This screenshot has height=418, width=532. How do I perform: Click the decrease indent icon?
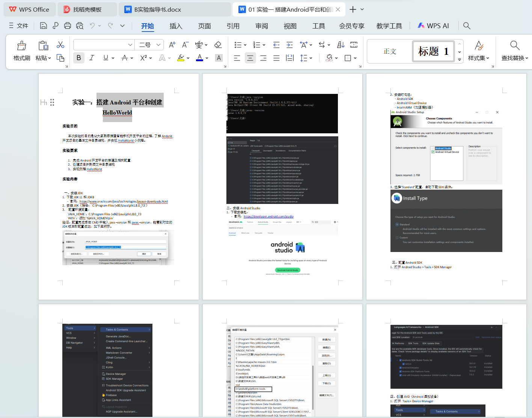tap(276, 45)
